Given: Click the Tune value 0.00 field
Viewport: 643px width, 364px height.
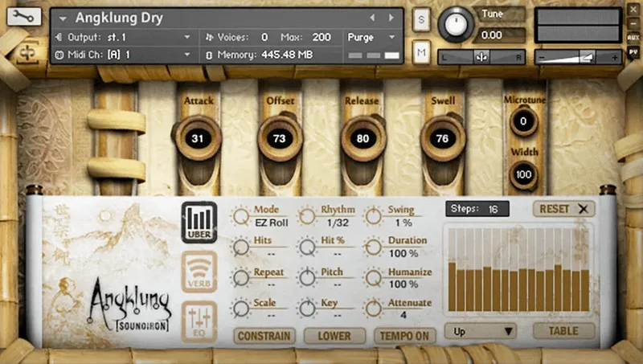Looking at the screenshot, I should tap(498, 35).
